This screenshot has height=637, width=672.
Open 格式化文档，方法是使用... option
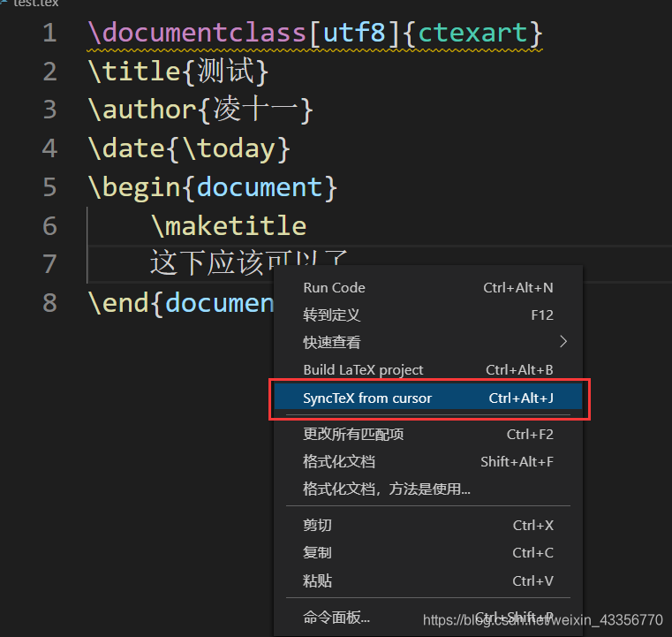point(387,489)
